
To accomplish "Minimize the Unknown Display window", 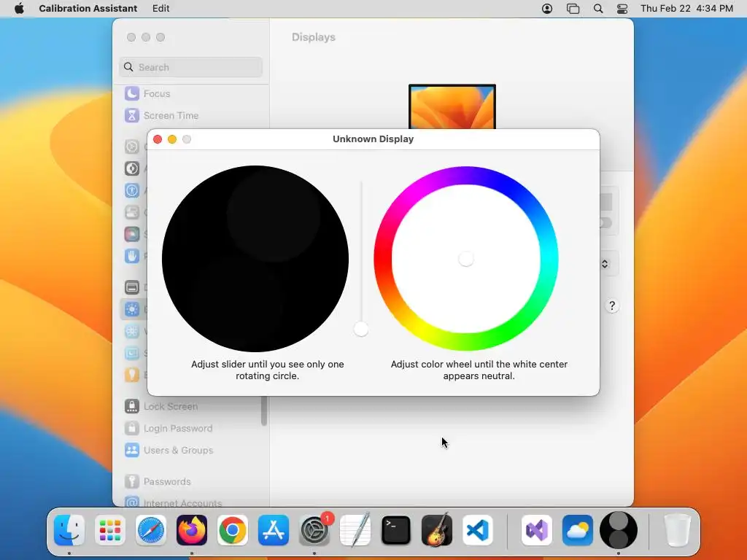I will coord(172,139).
